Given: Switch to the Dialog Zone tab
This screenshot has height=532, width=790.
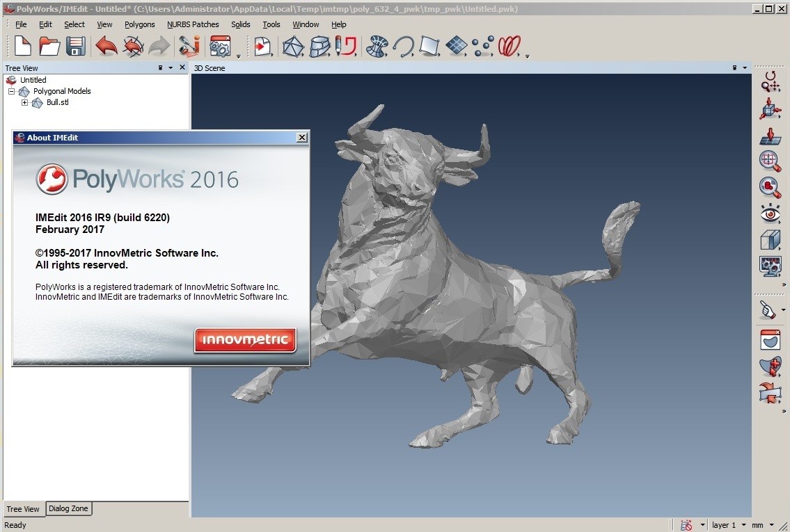Looking at the screenshot, I should pyautogui.click(x=68, y=508).
